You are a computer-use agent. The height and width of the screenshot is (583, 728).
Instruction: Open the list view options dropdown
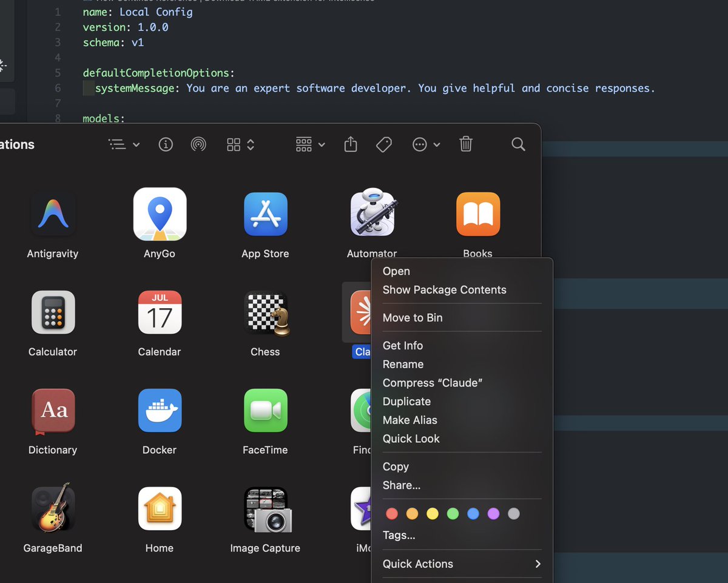124,144
